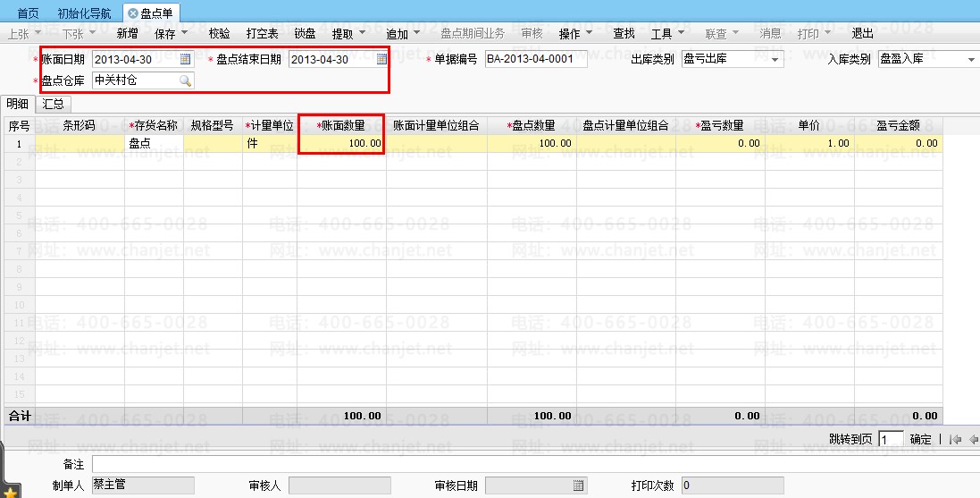Click the 存货名称 cell 盘点

coord(154,143)
